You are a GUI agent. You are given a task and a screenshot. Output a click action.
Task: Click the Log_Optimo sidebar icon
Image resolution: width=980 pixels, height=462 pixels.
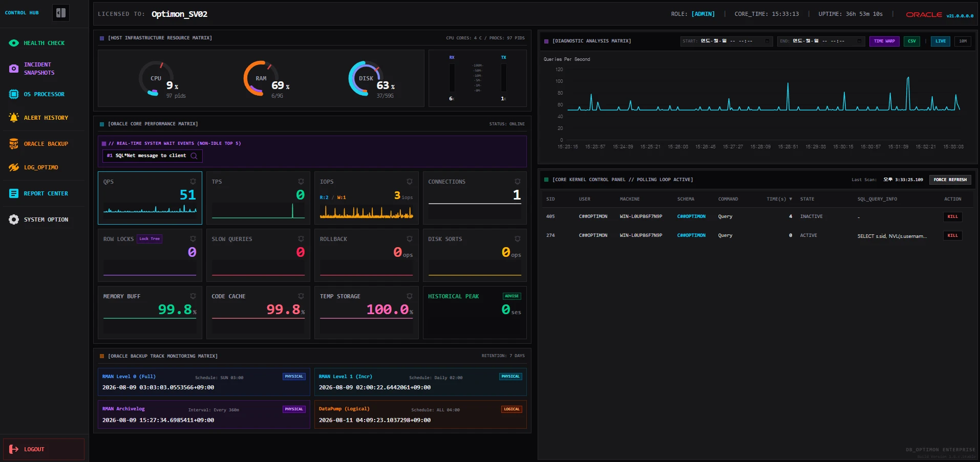click(x=14, y=167)
